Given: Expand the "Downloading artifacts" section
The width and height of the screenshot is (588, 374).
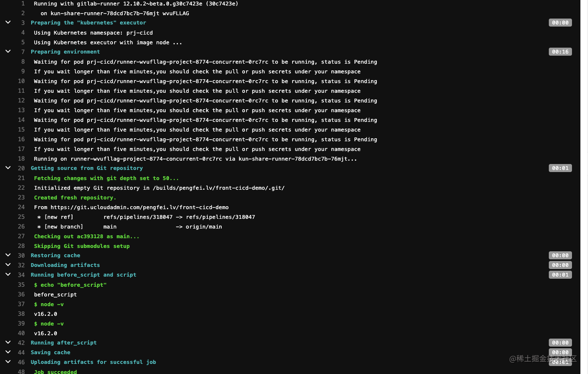Looking at the screenshot, I should pyautogui.click(x=8, y=264).
